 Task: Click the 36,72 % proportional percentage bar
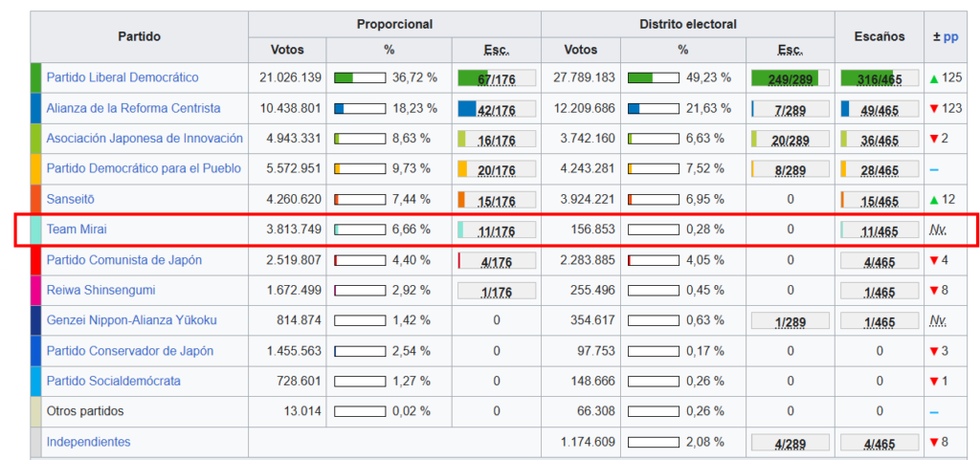coord(360,78)
